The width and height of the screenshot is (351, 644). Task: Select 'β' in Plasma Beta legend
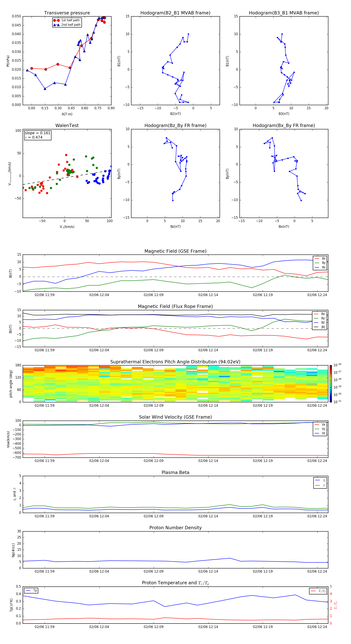point(320,485)
